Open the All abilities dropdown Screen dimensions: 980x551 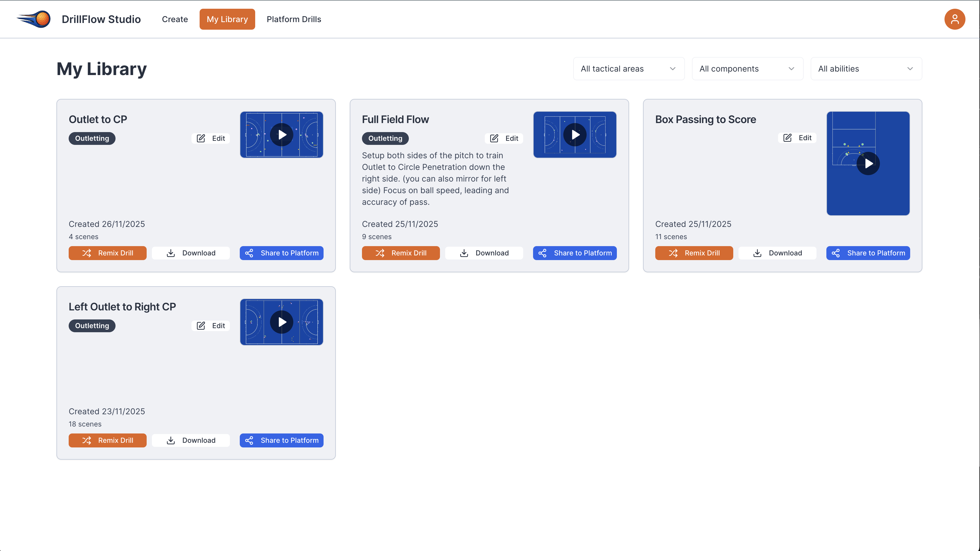pos(866,69)
